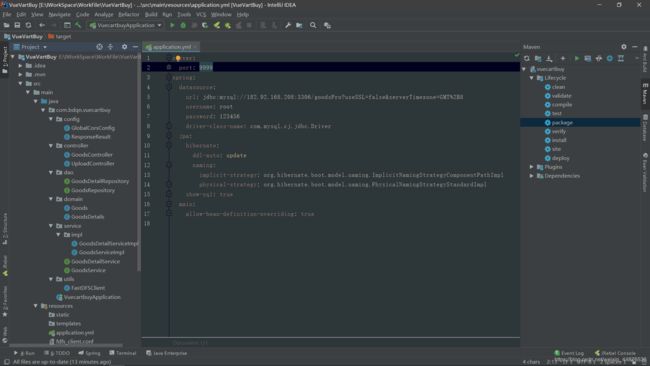Run VuecartbuyApplication with the green play icon

pyautogui.click(x=172, y=25)
